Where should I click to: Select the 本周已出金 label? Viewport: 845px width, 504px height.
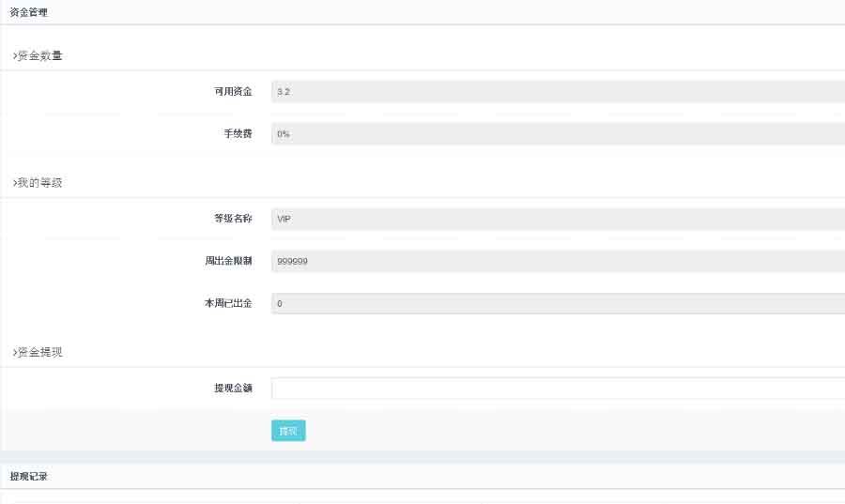point(228,303)
